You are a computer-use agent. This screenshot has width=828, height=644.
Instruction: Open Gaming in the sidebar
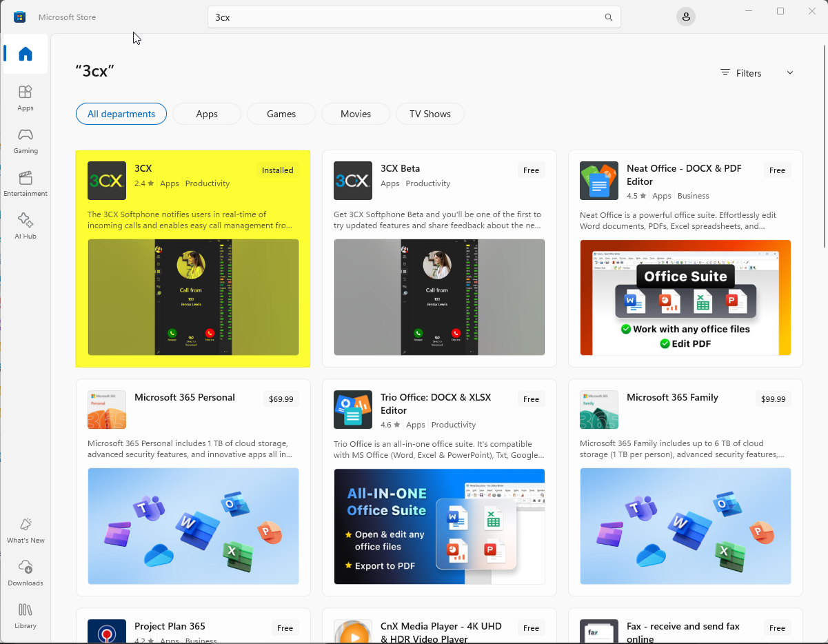(26, 141)
